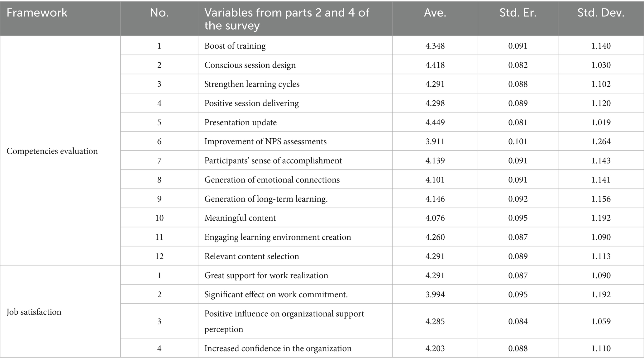Select Engaging learning environment creation cell
This screenshot has width=644, height=363.
tap(277, 237)
